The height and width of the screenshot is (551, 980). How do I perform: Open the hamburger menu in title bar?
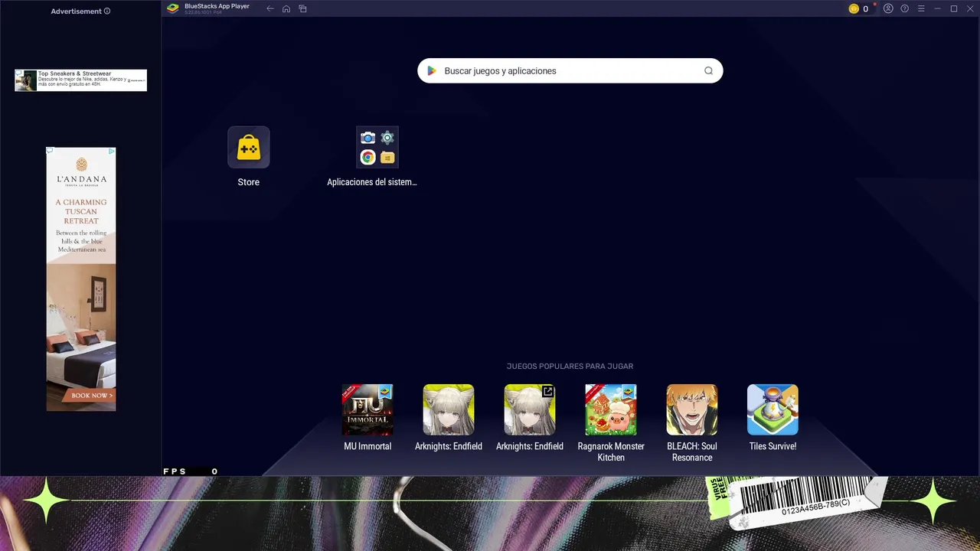coord(921,8)
